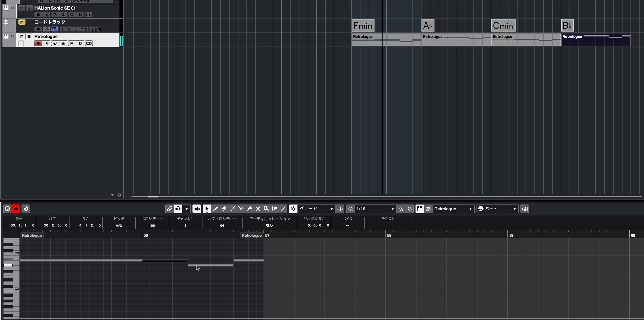The height and width of the screenshot is (320, 644).
Task: Open track list settings gear icon
Action: [119, 195]
